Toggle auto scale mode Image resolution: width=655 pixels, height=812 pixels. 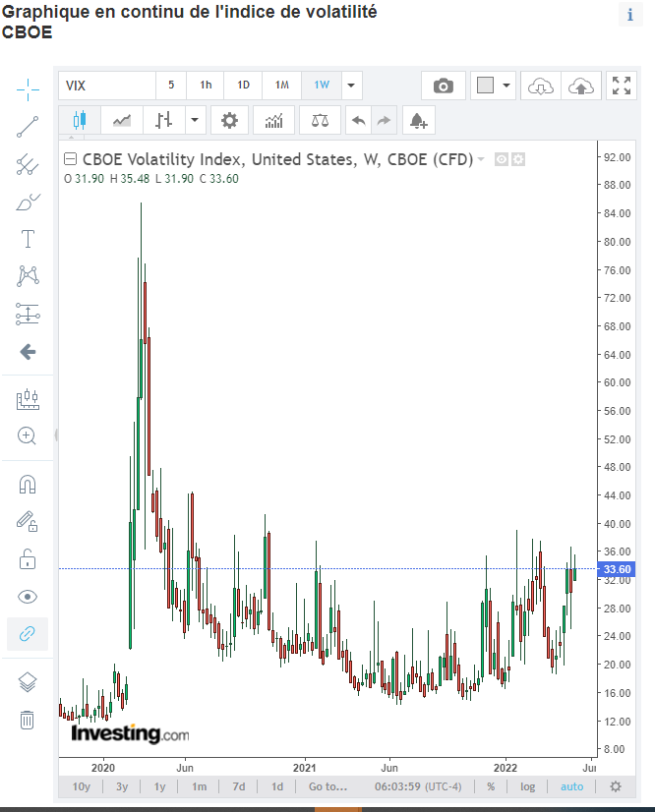click(x=571, y=786)
